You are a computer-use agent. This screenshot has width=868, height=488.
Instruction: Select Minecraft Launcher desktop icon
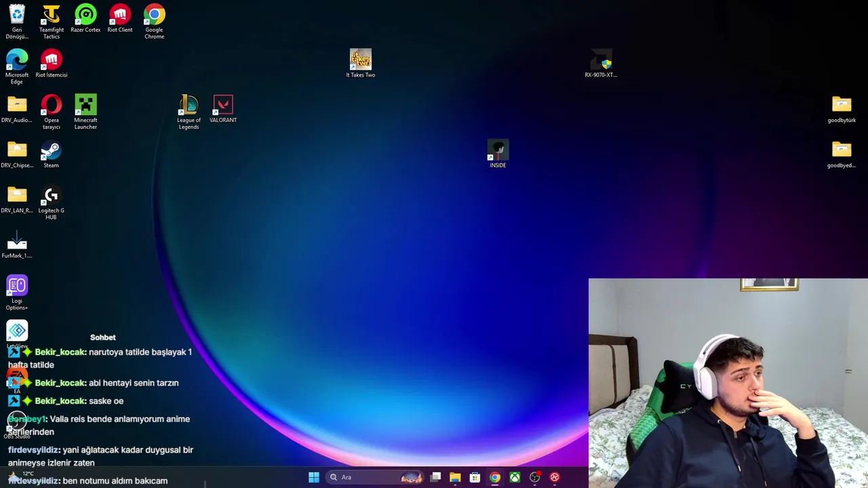(85, 113)
